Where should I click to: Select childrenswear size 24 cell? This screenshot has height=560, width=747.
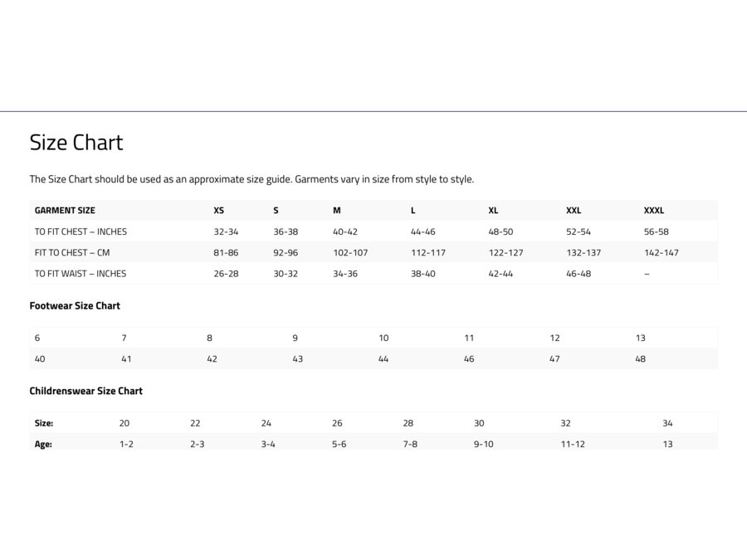click(x=266, y=423)
